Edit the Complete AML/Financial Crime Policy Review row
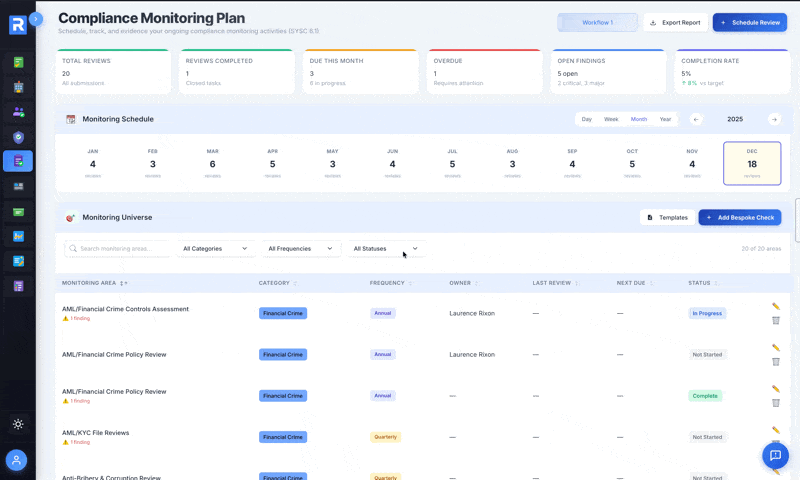Image resolution: width=800 pixels, height=480 pixels. [x=776, y=389]
